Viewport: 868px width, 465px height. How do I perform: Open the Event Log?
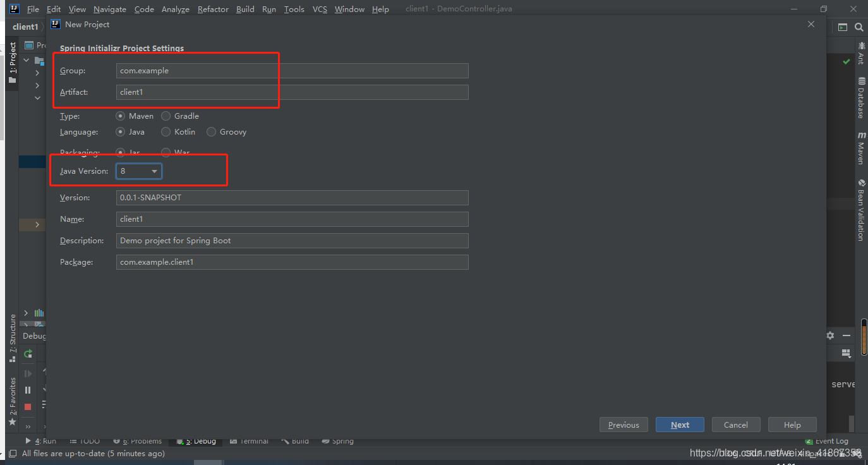click(x=827, y=441)
